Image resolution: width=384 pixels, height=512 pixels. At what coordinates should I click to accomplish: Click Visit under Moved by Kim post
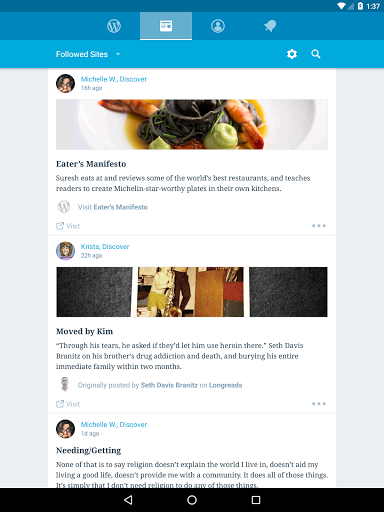pyautogui.click(x=68, y=404)
